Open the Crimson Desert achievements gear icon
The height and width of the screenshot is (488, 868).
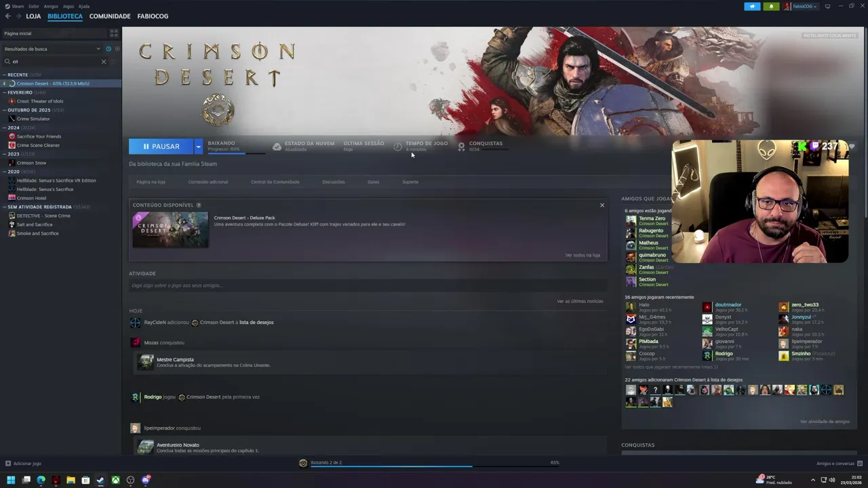462,146
